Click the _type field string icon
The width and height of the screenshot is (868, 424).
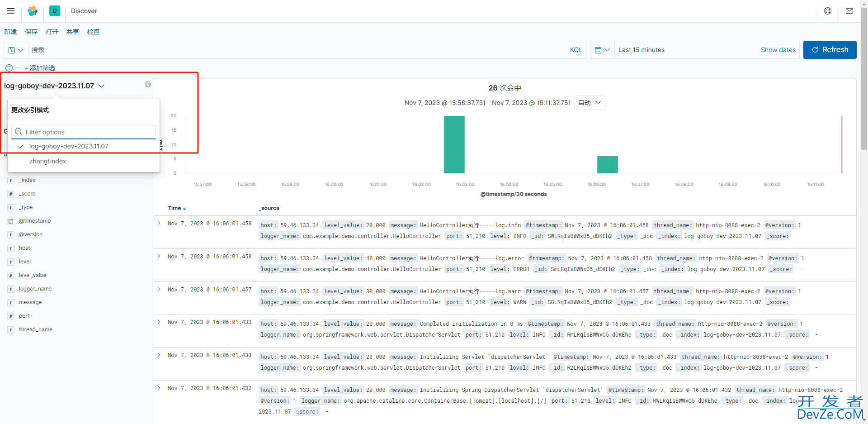point(11,208)
